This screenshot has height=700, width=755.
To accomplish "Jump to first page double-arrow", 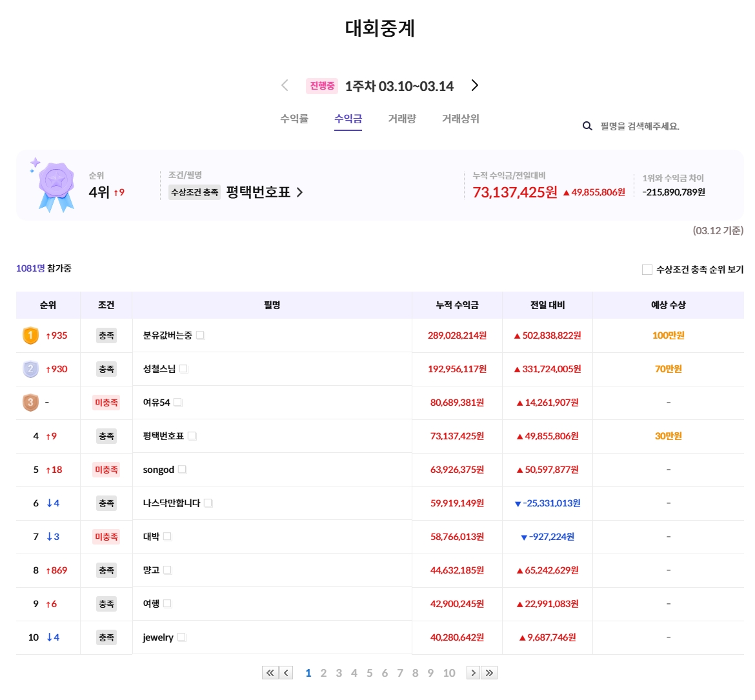I will 270,672.
